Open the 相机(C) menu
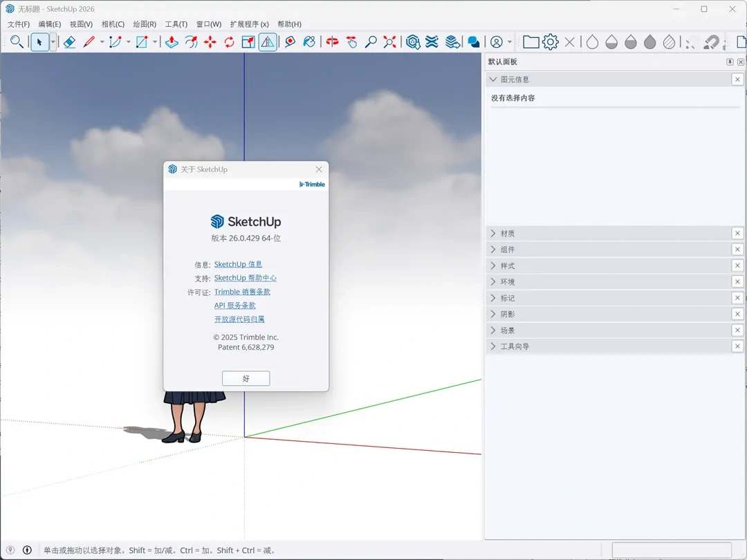 tap(113, 24)
